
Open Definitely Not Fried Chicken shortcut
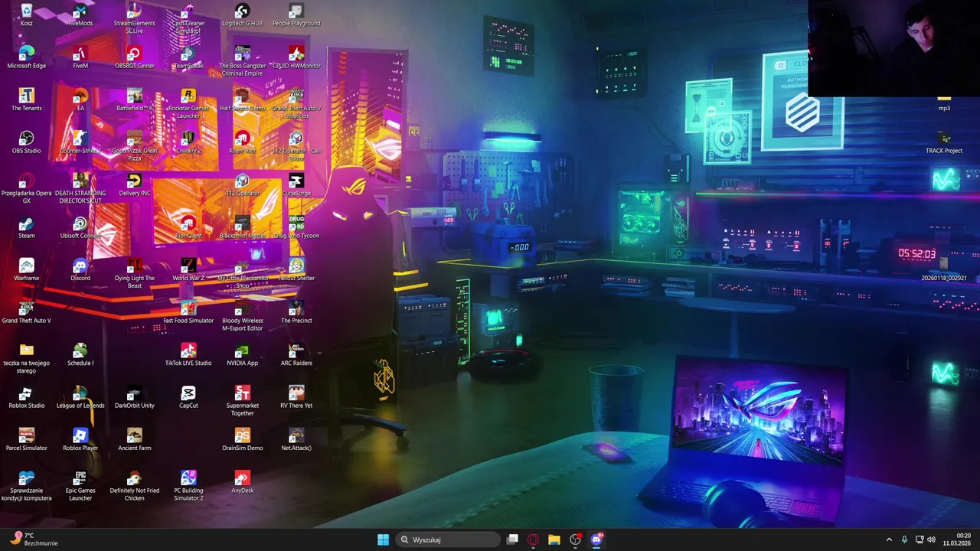click(134, 485)
